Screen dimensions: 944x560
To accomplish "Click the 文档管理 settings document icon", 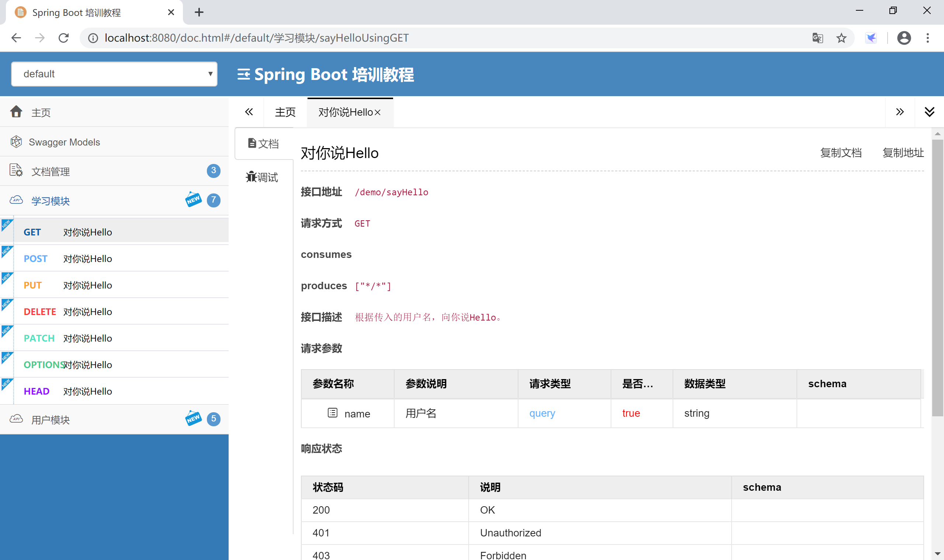I will click(x=16, y=171).
